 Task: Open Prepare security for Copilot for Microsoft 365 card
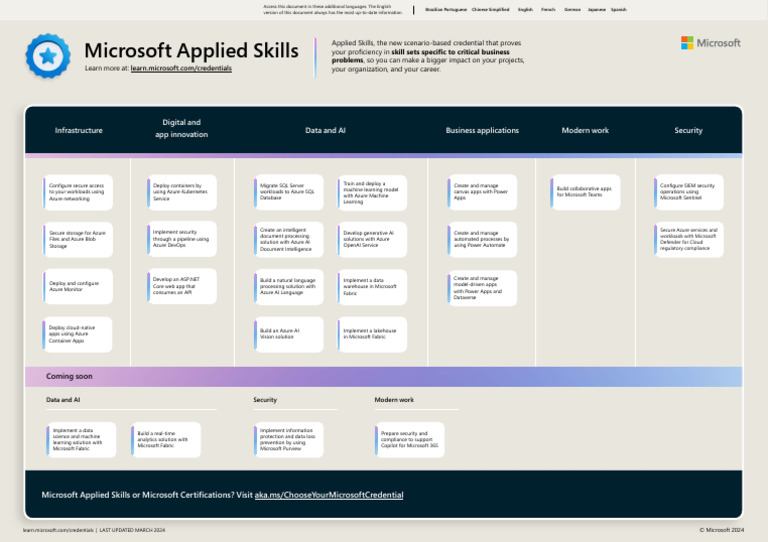tap(409, 440)
